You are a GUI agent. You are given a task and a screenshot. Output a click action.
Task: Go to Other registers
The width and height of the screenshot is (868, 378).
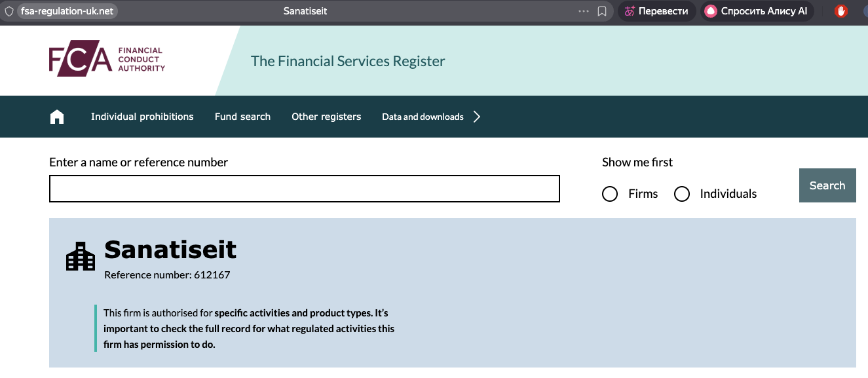(326, 117)
